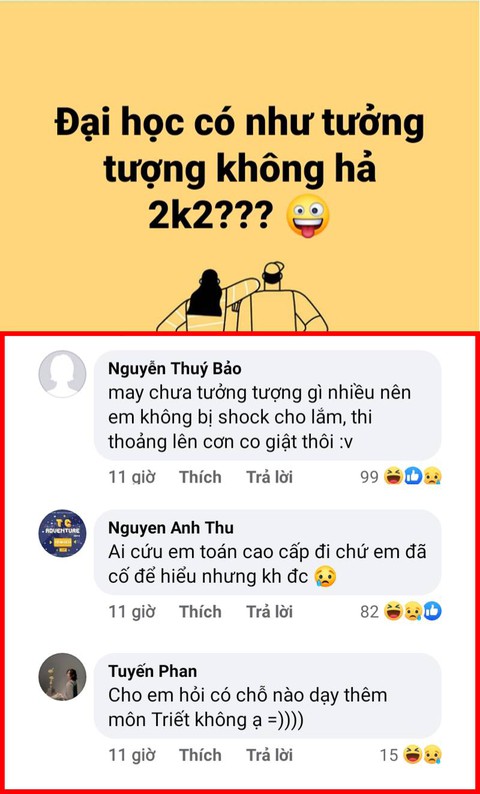Open the Nguyễn Thuý Bảo name link
Viewport: 480px width, 794px height.
tap(175, 368)
